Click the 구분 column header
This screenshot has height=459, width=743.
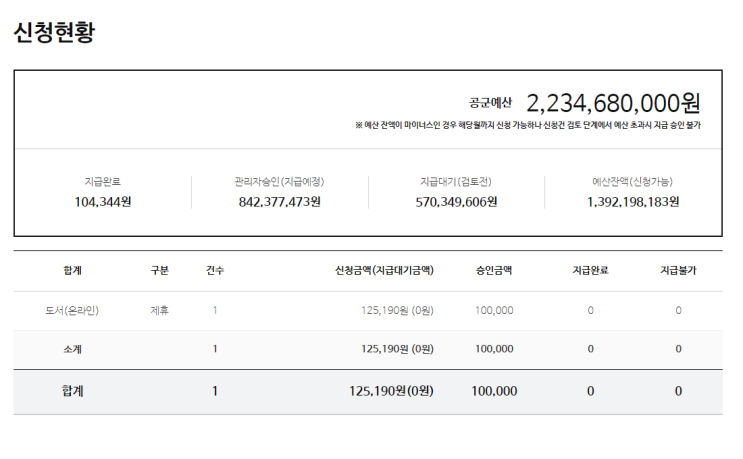[159, 270]
